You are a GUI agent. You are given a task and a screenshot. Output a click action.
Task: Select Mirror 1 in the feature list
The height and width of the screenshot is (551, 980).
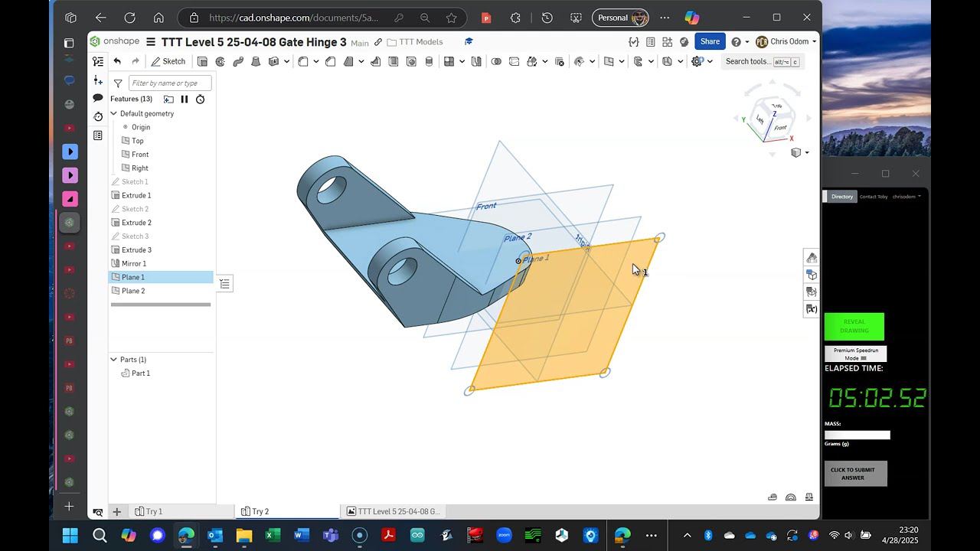click(x=161, y=263)
